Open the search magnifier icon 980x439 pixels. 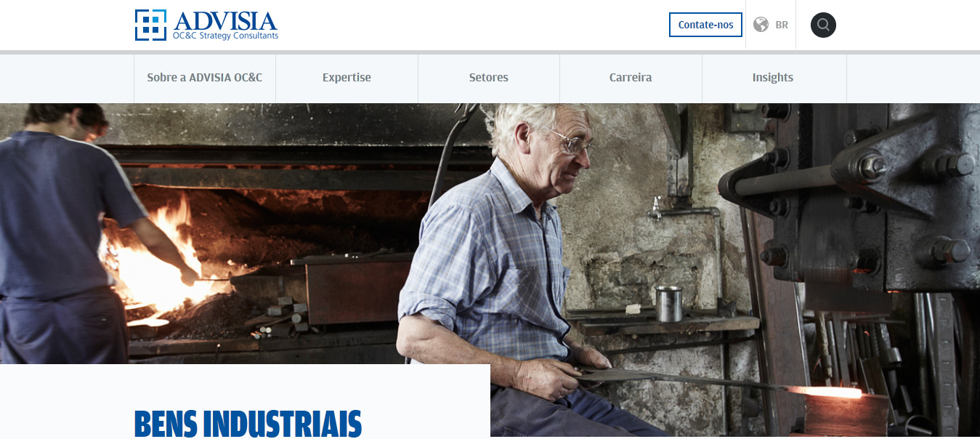[823, 25]
